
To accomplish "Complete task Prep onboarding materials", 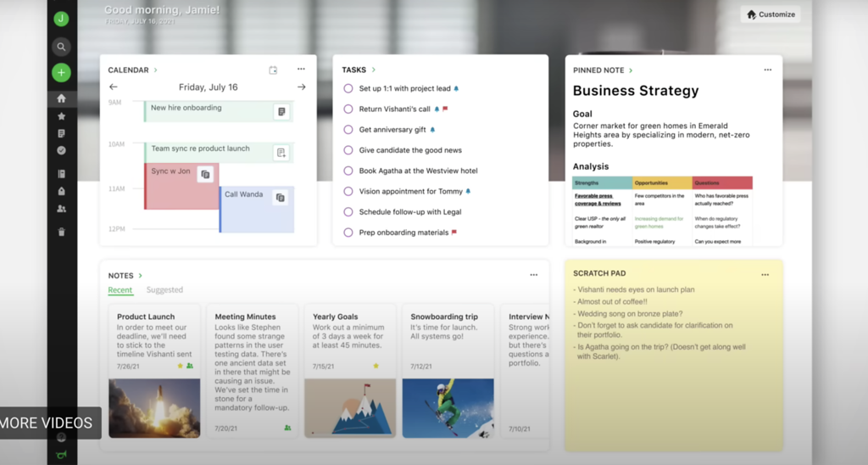I will [x=348, y=232].
